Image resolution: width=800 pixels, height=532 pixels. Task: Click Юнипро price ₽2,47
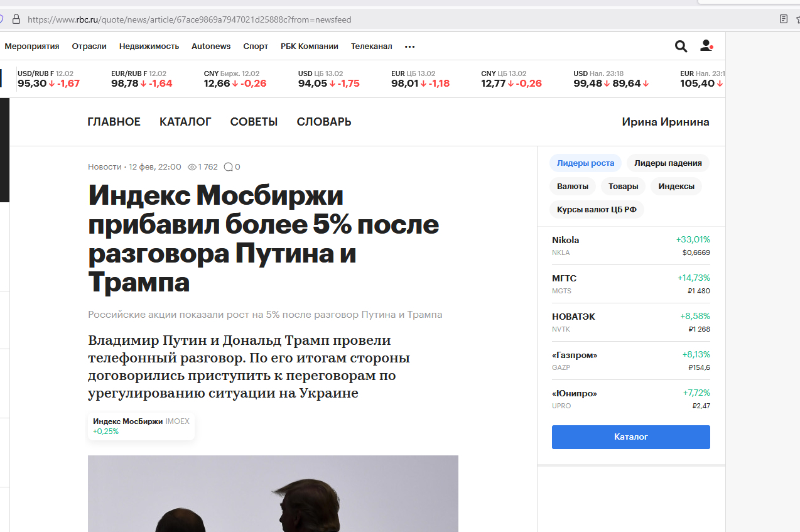[701, 406]
